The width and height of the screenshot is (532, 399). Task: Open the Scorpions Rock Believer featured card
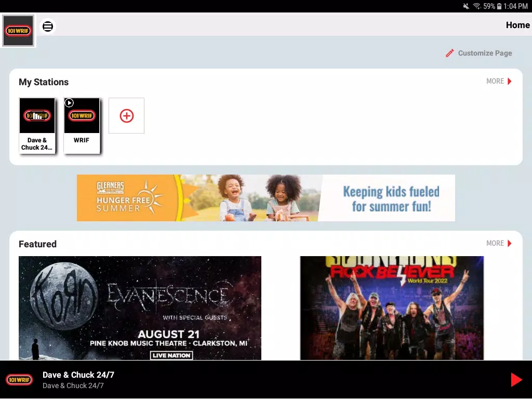[392, 308]
